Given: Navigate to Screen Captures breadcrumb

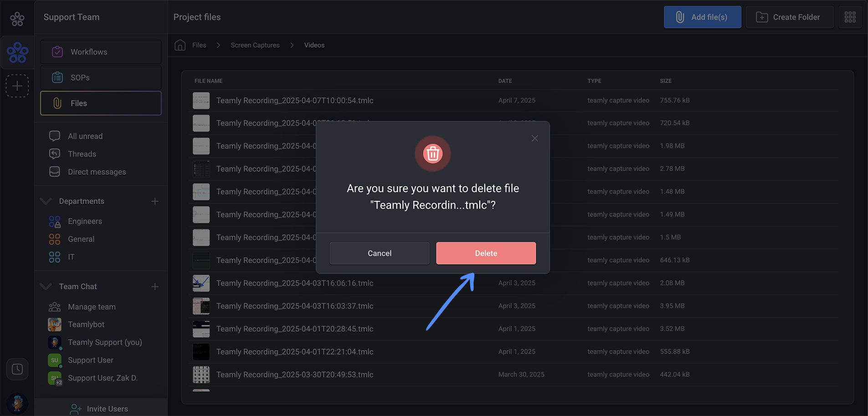Looking at the screenshot, I should (x=255, y=45).
